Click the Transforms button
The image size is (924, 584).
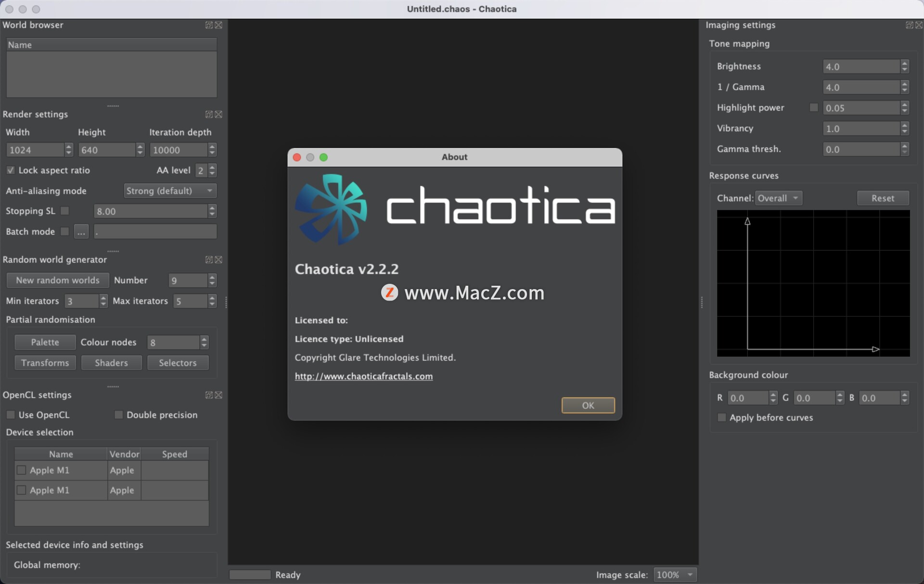[45, 363]
